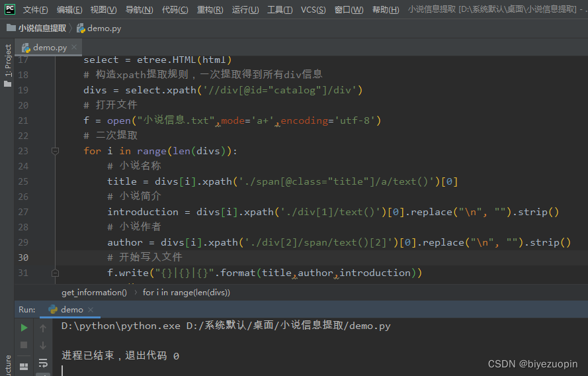
Task: Click the comment '# 打开文件'
Action: (x=110, y=105)
